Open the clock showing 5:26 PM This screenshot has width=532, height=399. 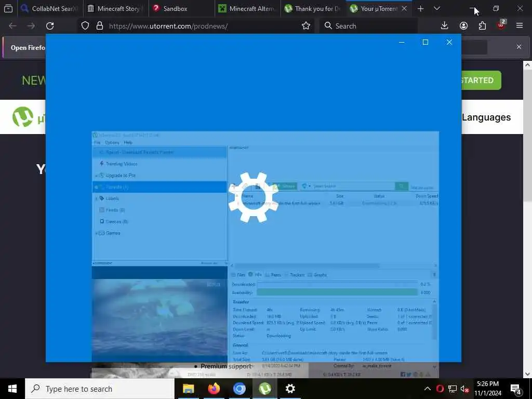point(488,389)
